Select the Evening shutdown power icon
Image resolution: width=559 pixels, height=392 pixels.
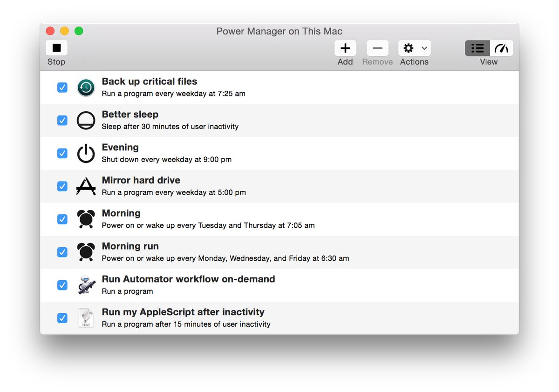click(86, 153)
